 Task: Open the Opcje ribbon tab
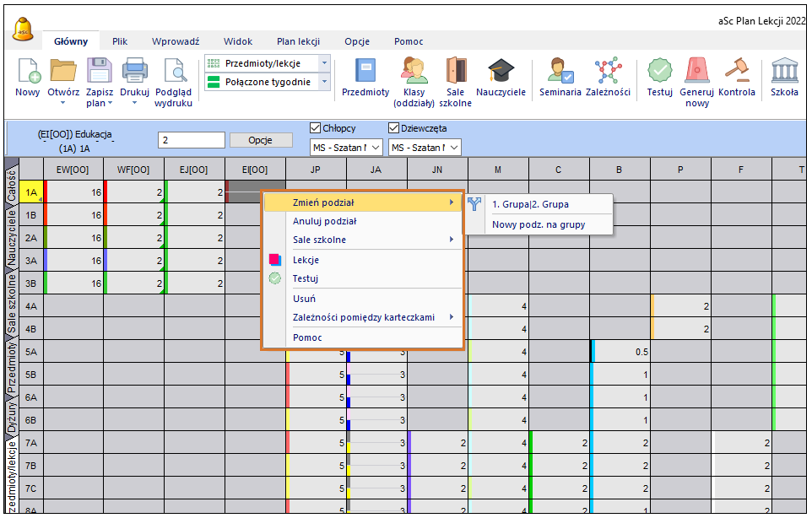357,41
